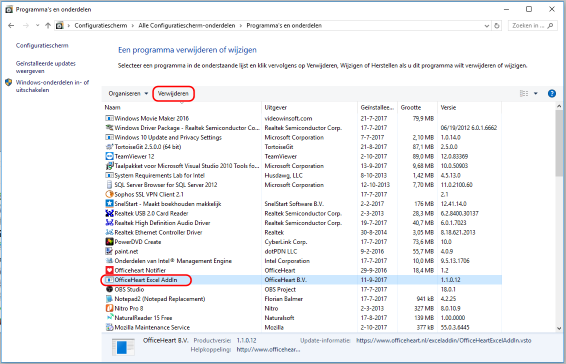Click the Realtek USB 2.0 Card Reader icon
The image size is (566, 364).
point(109,213)
